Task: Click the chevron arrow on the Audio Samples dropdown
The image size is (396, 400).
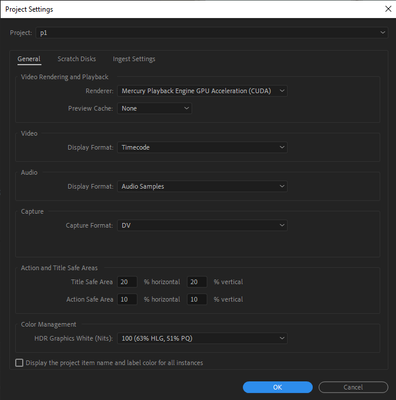Action: click(282, 186)
